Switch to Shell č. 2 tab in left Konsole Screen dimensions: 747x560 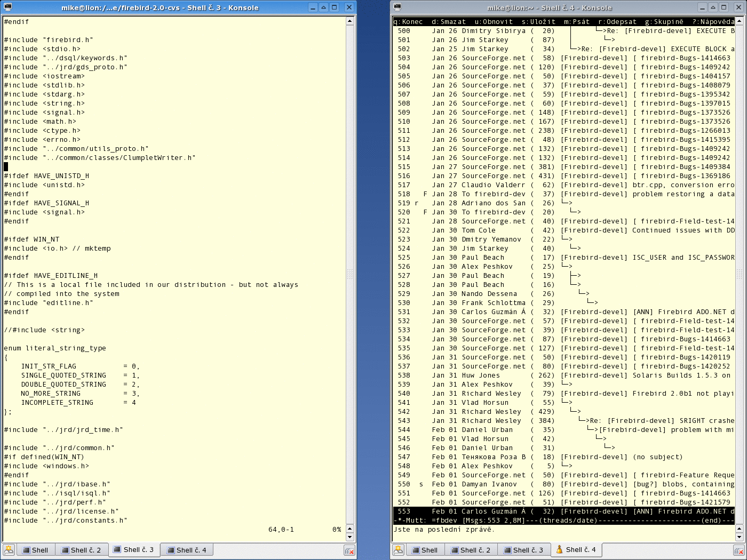pyautogui.click(x=81, y=550)
